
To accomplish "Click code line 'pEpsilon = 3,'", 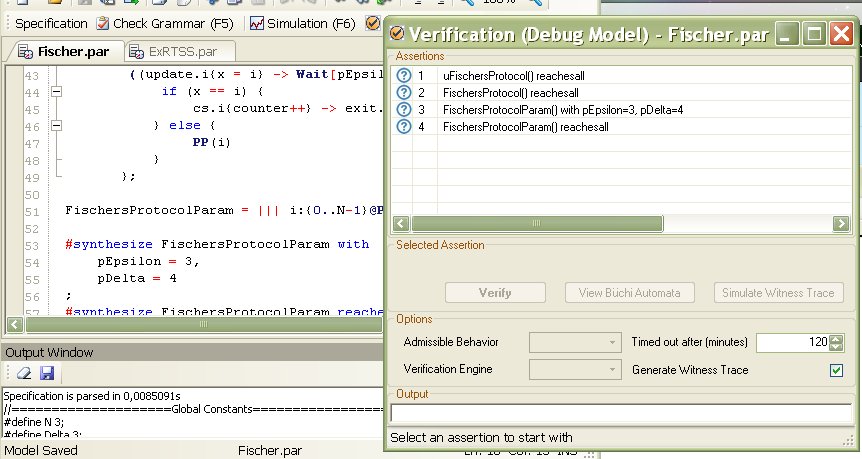I will pyautogui.click(x=148, y=261).
